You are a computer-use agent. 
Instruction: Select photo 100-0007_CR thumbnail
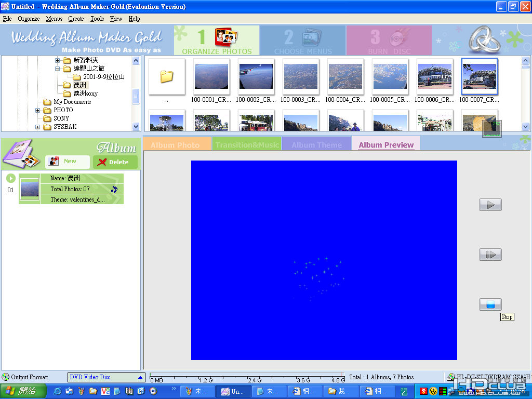[480, 77]
